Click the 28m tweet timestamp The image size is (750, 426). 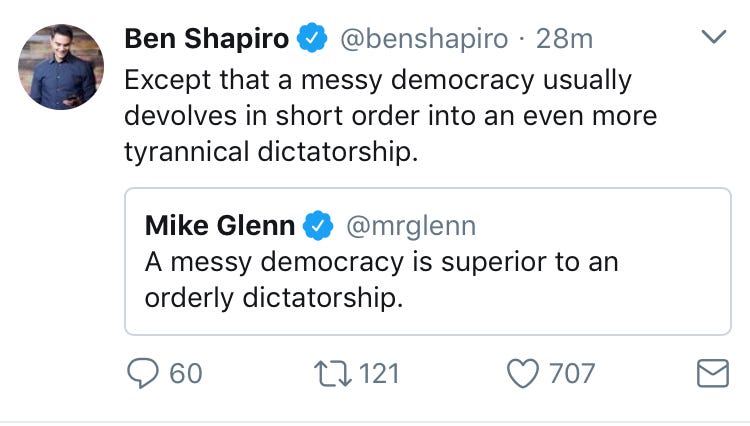point(564,40)
